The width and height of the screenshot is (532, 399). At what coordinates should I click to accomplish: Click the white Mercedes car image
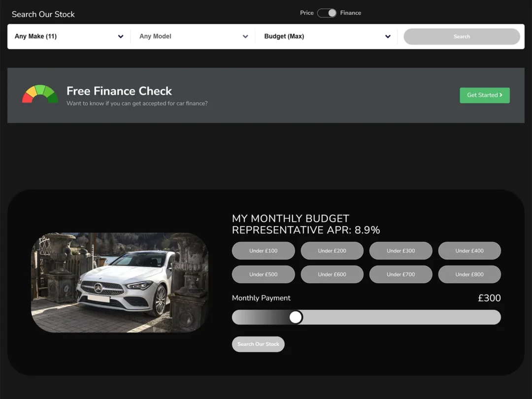tap(120, 282)
